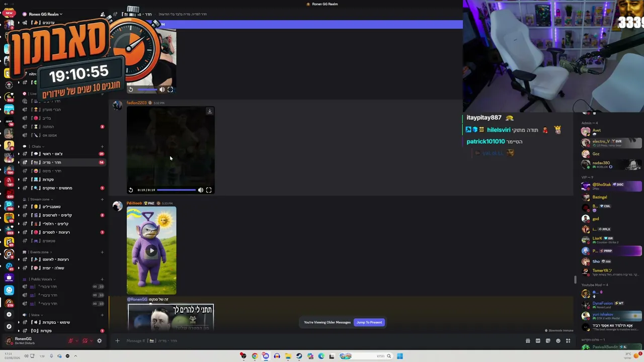Create channel in Chats category
This screenshot has height=362, width=644.
tap(102, 147)
